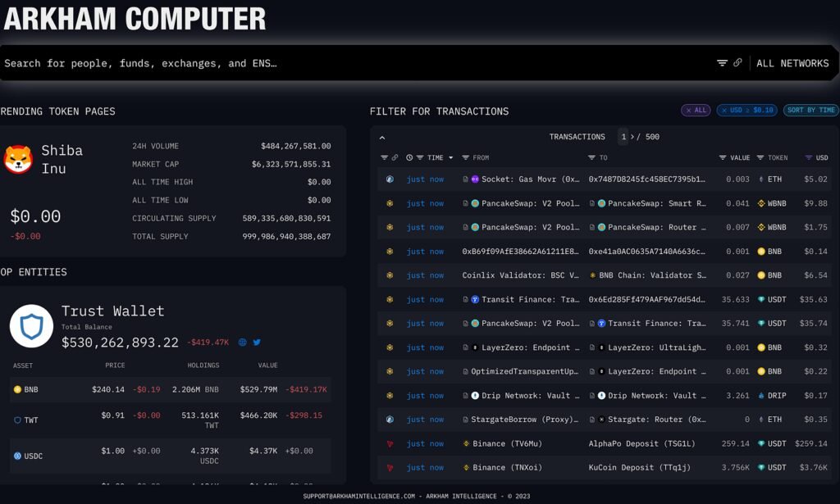840x504 pixels.
Task: Go to next transactions page
Action: (x=632, y=137)
